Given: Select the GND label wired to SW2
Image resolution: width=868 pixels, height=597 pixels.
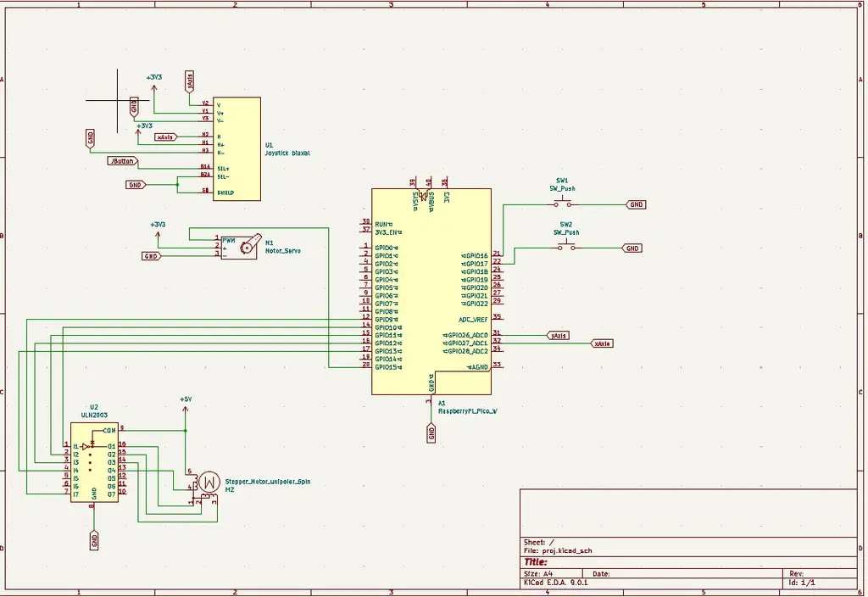Looking at the screenshot, I should click(632, 248).
